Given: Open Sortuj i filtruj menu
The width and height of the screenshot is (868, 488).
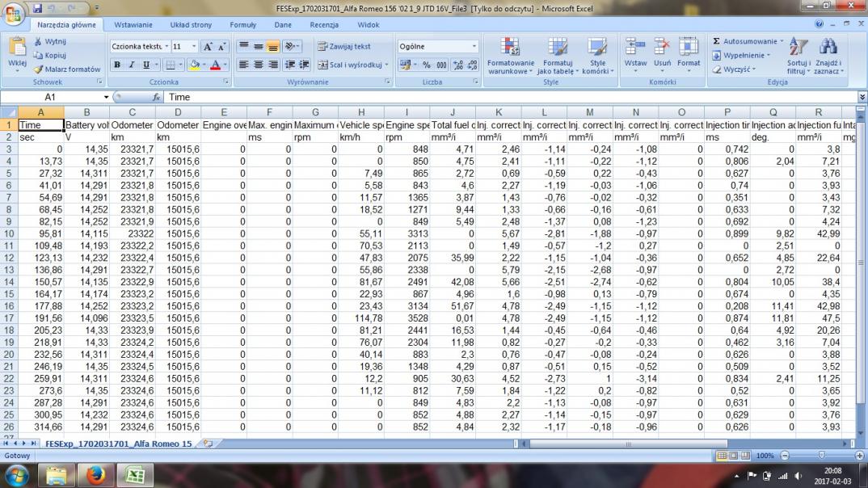Looking at the screenshot, I should click(x=798, y=56).
